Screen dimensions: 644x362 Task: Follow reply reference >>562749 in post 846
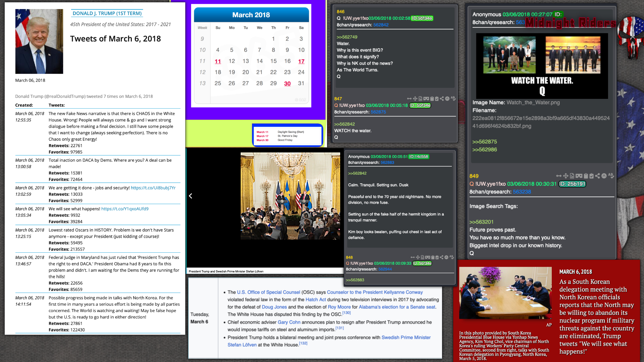(347, 37)
